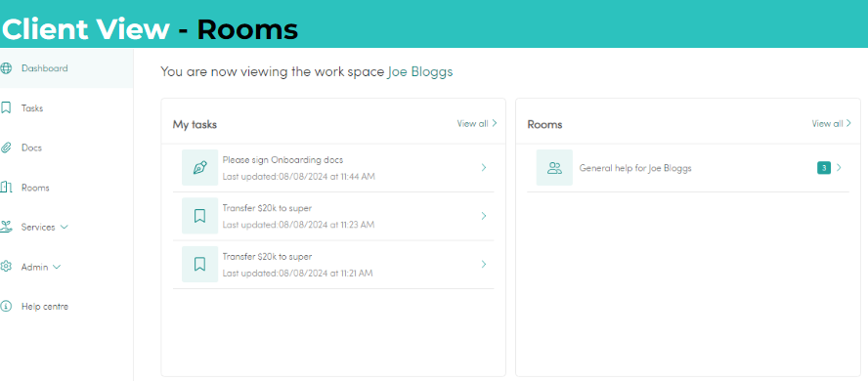View all Rooms
Screen dimensions: 868x381
tap(832, 123)
